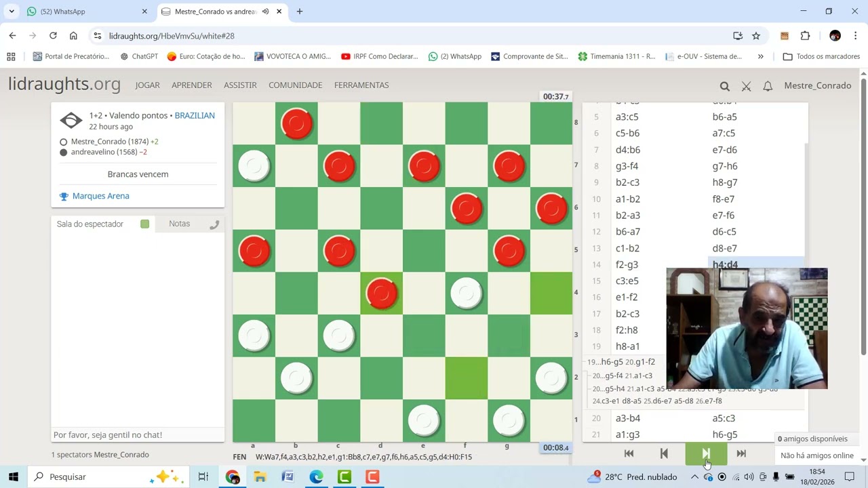Image resolution: width=868 pixels, height=488 pixels.
Task: Step back one move
Action: (x=664, y=453)
